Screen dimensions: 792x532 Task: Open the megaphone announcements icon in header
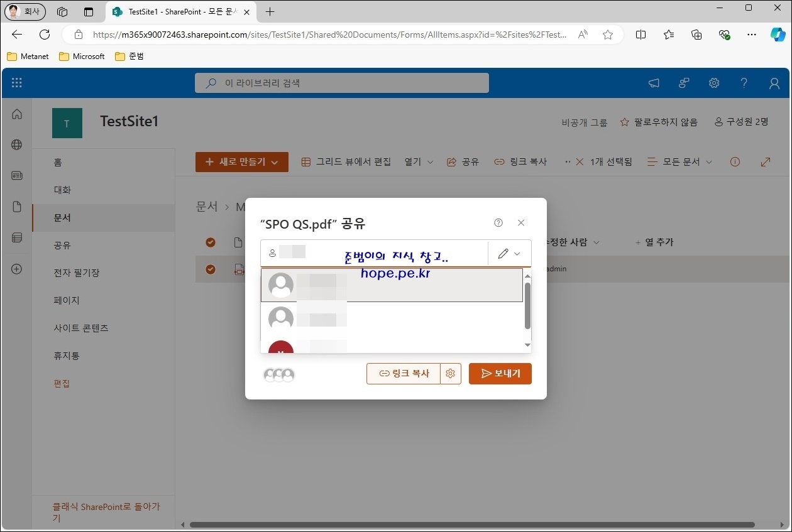[x=654, y=83]
